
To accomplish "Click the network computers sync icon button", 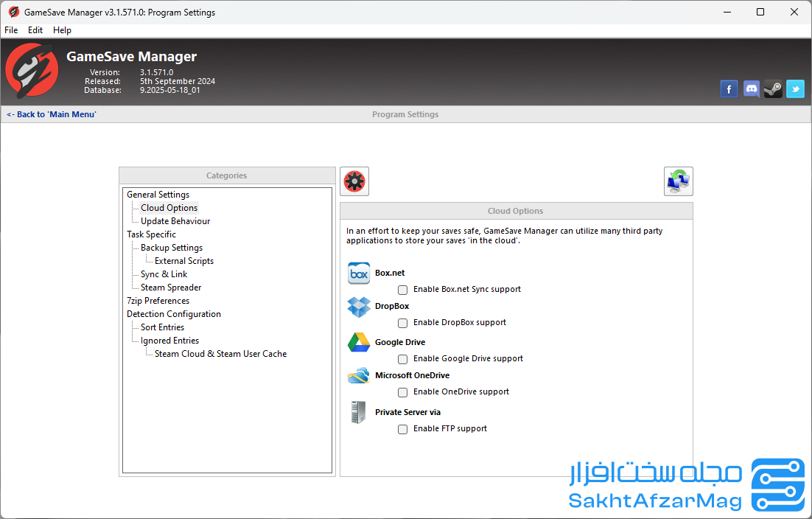I will pyautogui.click(x=679, y=181).
